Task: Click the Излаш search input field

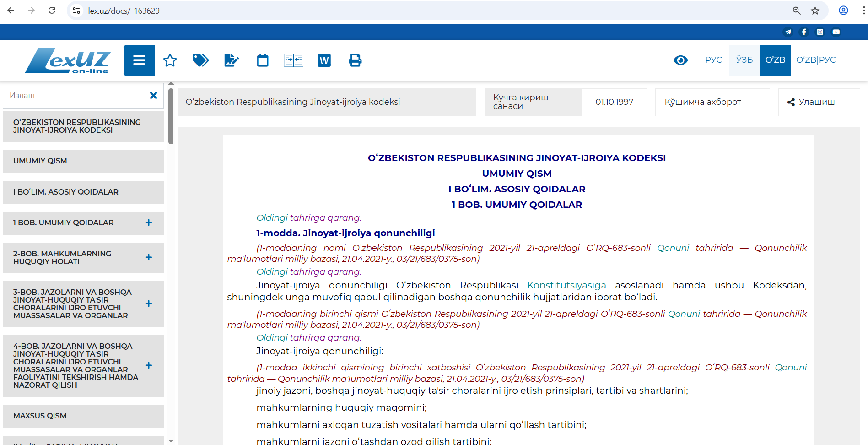Action: coord(75,95)
